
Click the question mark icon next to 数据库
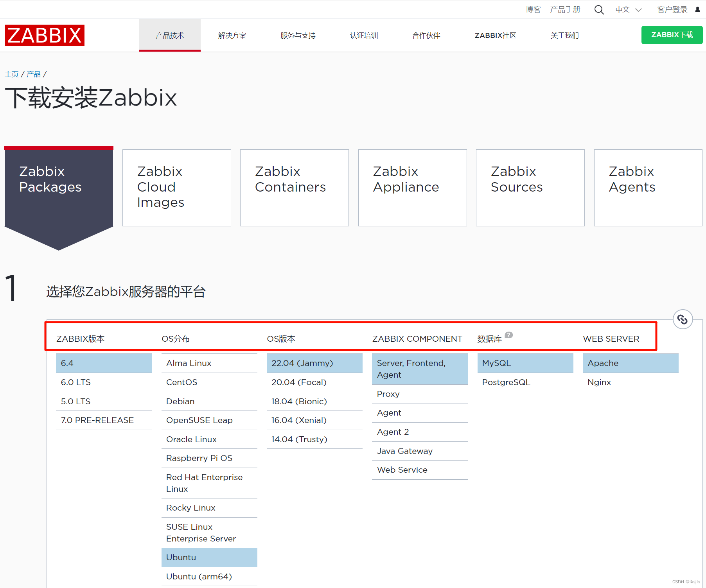pyautogui.click(x=508, y=335)
